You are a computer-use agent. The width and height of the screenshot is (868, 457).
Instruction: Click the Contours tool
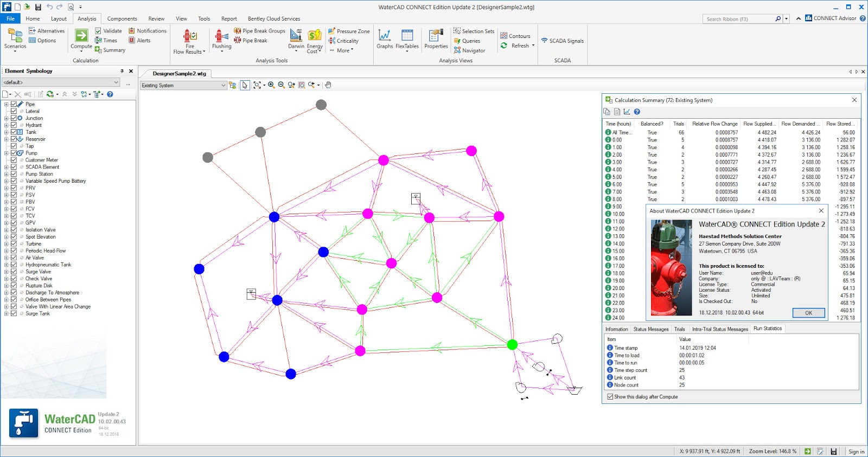(x=515, y=36)
